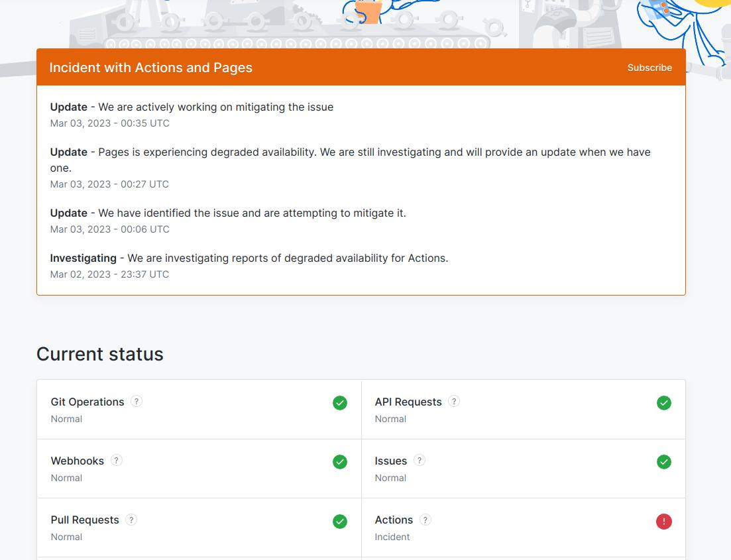Screen dimensions: 731x560
Task: Open the 'Incident with Actions and Pages' title
Action: [150, 68]
